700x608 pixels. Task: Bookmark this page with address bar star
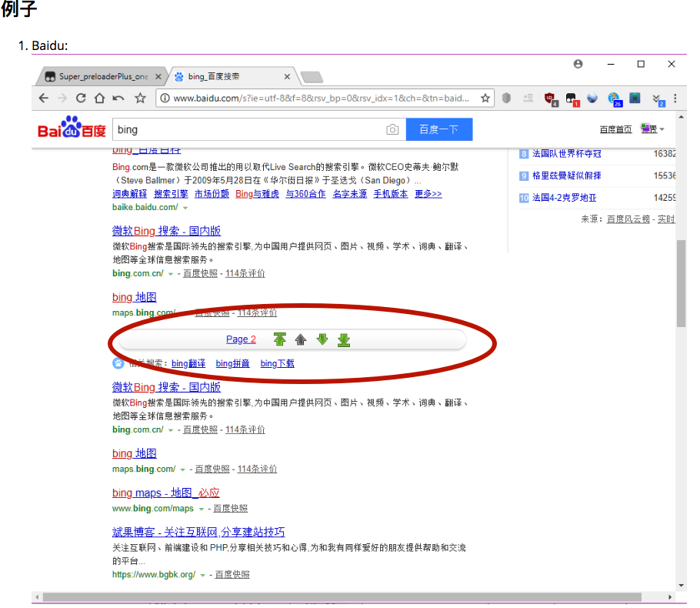tap(485, 98)
